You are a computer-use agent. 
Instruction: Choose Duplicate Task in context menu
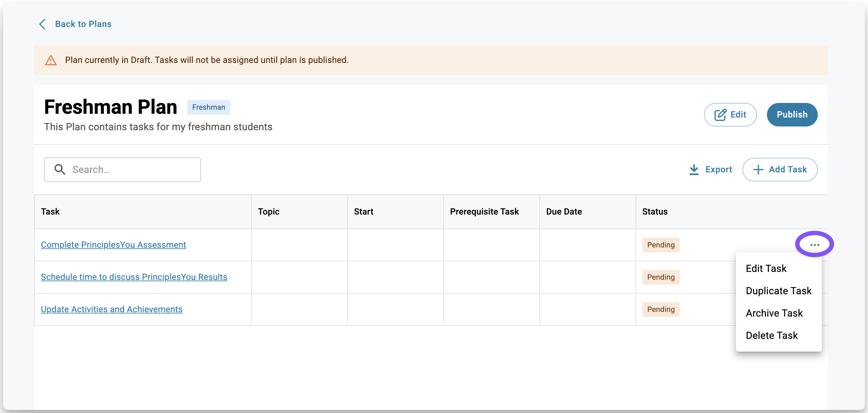[x=778, y=291]
